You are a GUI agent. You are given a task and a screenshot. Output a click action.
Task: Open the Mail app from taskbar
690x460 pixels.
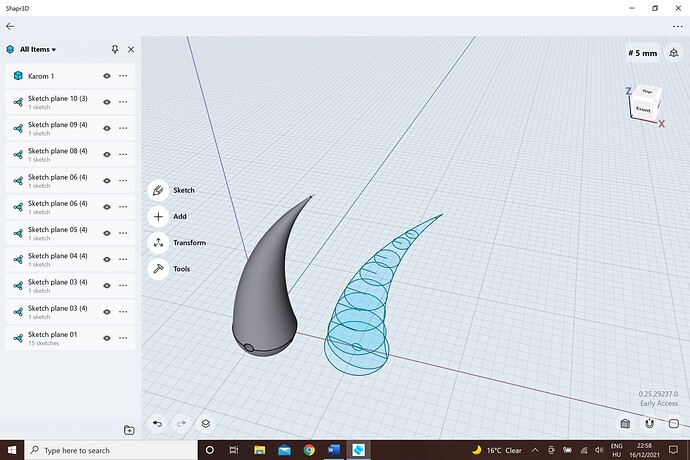click(x=284, y=450)
